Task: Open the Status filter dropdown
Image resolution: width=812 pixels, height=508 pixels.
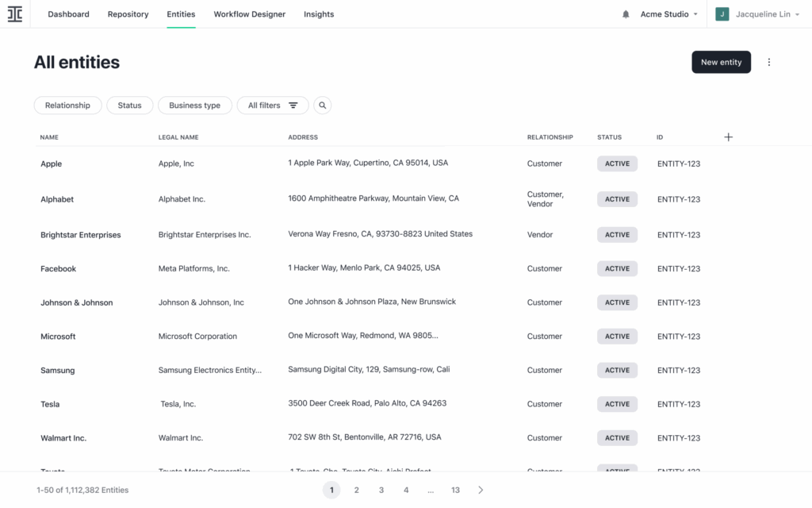Action: (129, 105)
